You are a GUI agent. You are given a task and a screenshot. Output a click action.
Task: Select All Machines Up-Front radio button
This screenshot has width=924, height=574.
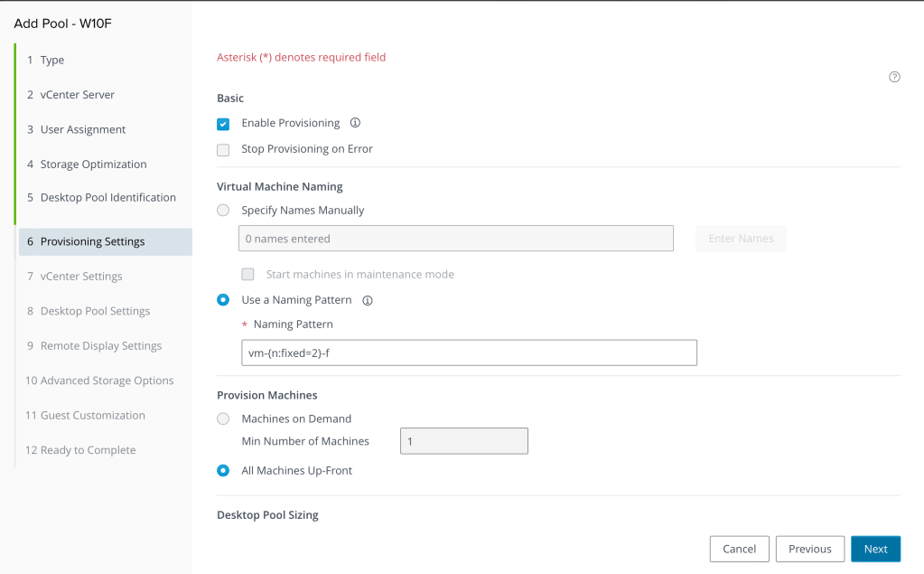223,471
